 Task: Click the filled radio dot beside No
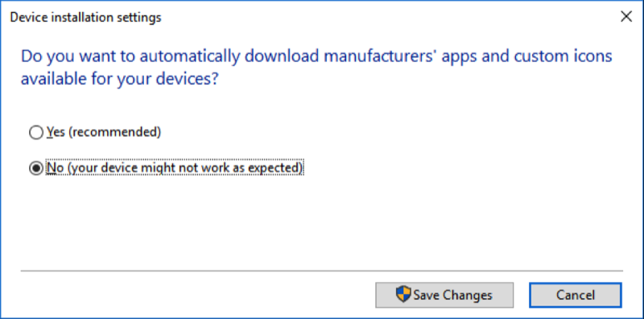pos(36,168)
